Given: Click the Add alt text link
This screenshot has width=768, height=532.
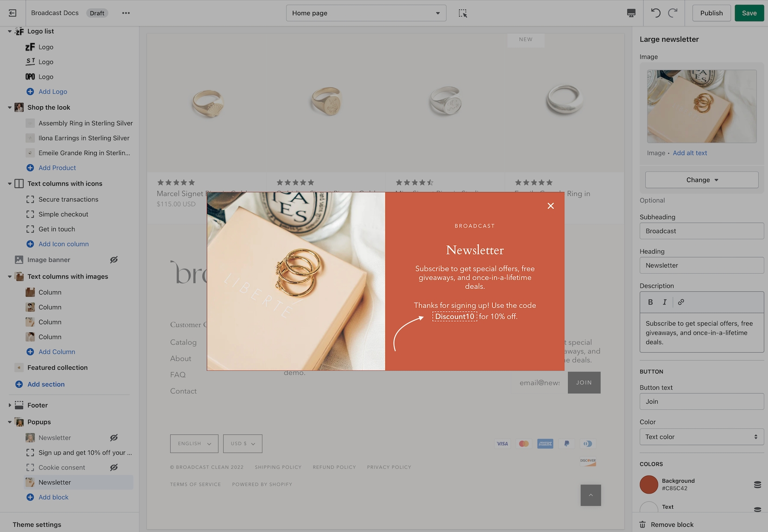Looking at the screenshot, I should point(689,153).
